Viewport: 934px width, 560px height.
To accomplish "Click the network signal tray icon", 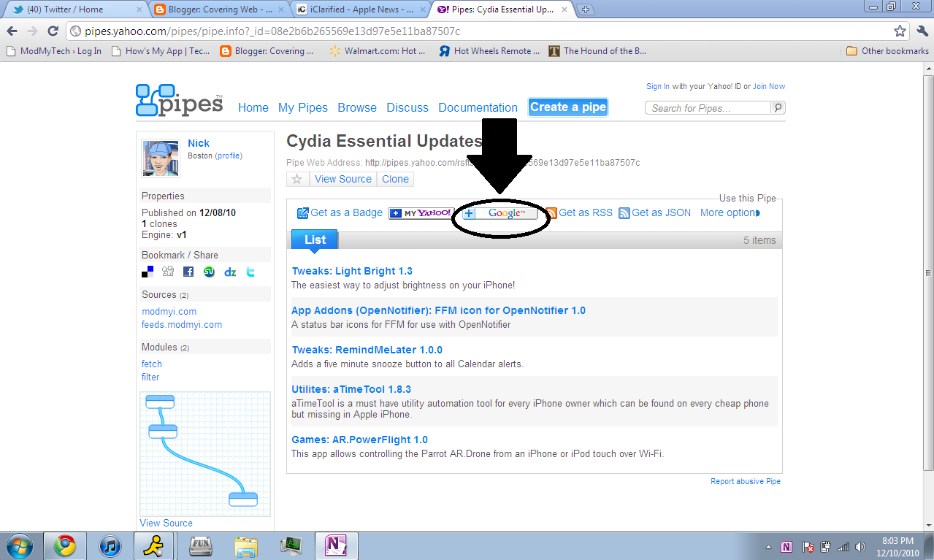I will coord(843,546).
